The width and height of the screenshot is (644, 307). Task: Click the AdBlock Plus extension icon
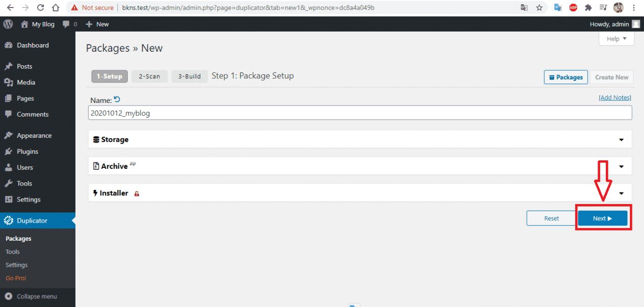pyautogui.click(x=573, y=8)
